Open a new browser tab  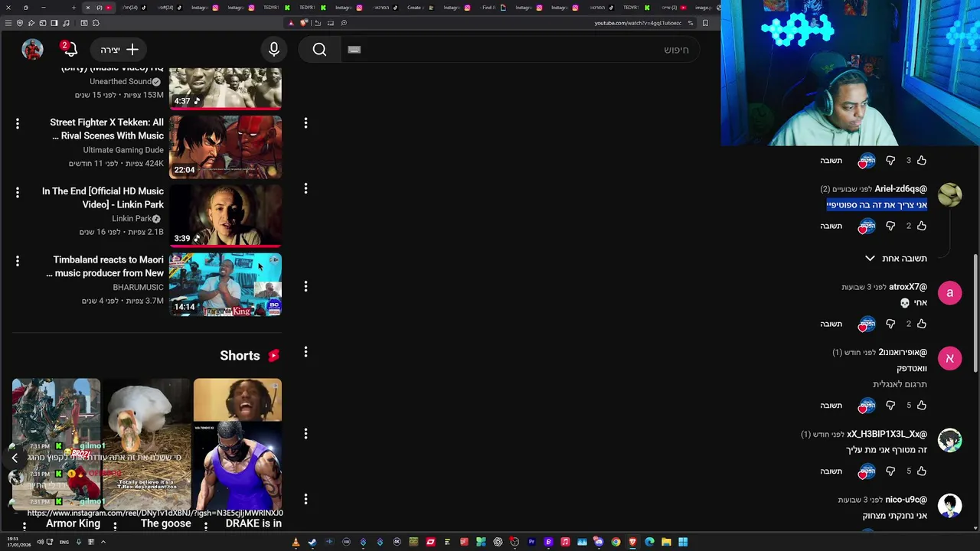point(73,8)
